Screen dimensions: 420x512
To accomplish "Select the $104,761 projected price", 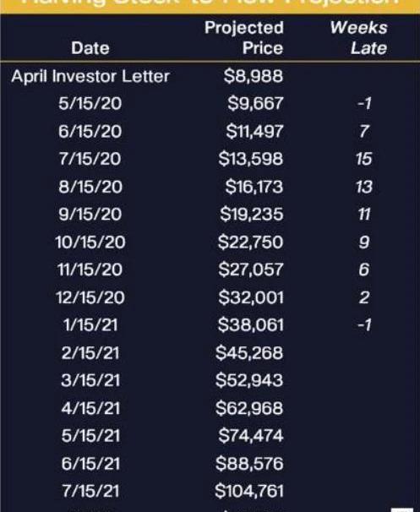I will tap(249, 491).
